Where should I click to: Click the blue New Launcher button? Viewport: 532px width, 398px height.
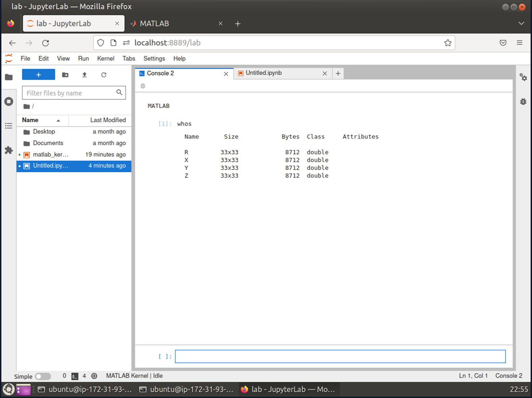point(39,75)
